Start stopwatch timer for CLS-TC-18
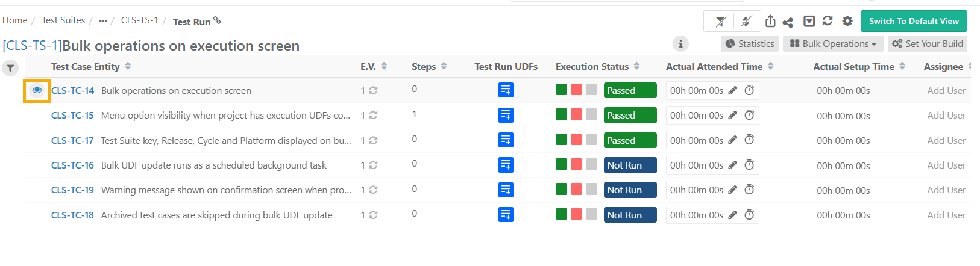980x266 pixels. click(749, 215)
